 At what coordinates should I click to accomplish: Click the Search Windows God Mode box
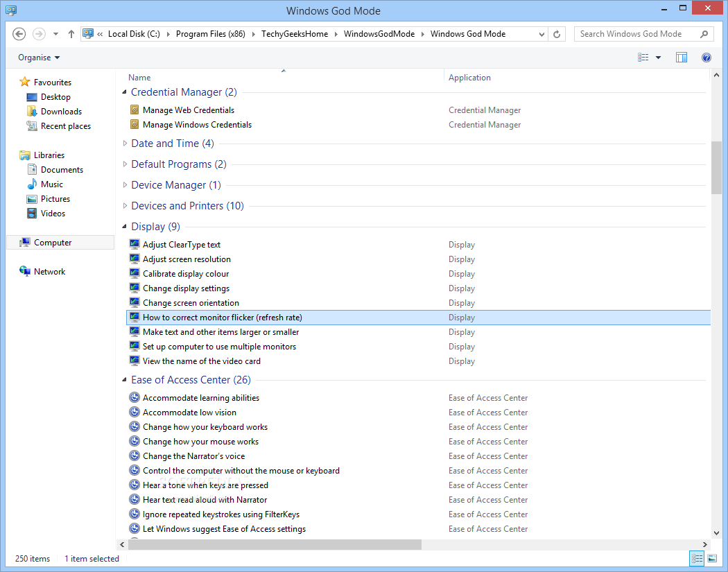pyautogui.click(x=643, y=34)
